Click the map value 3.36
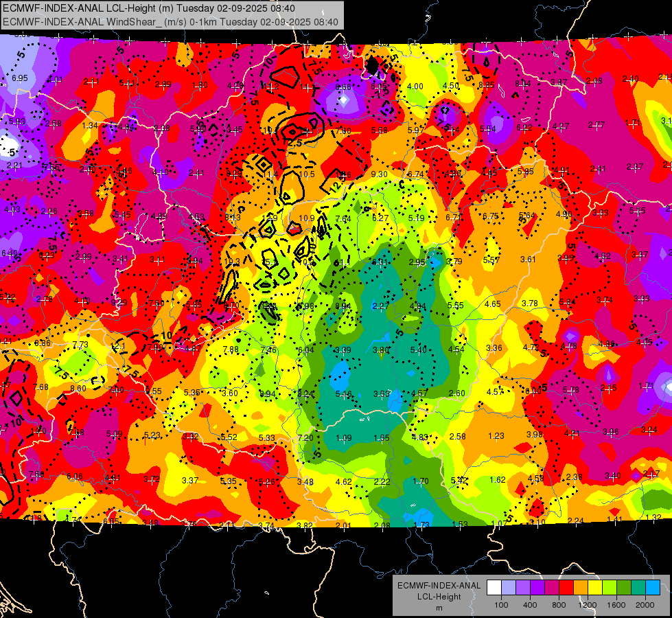 pyautogui.click(x=494, y=348)
